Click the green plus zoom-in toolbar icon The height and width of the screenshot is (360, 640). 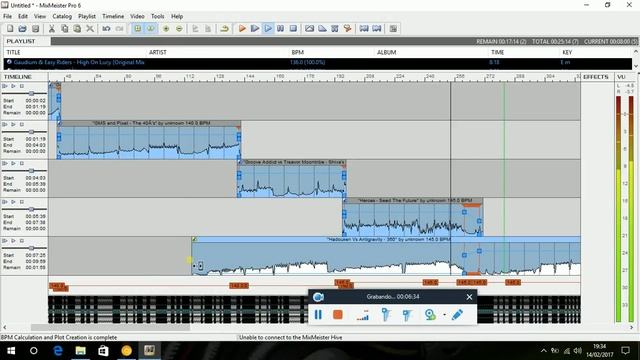[x=166, y=29]
